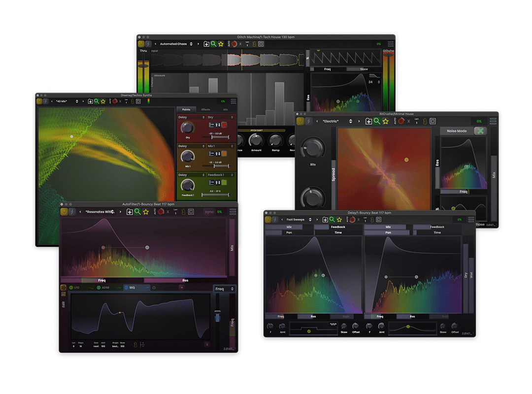Click Freq slider in Glitch Machine
Viewport: 532px width, 394px height.
tap(328, 69)
